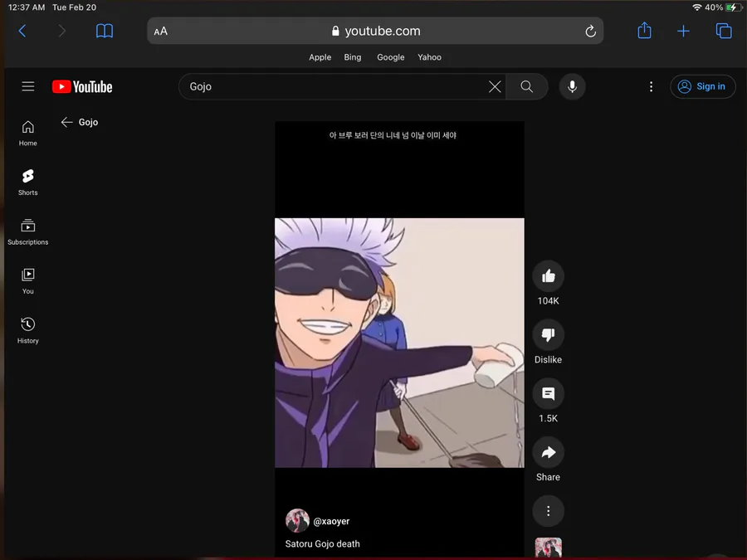This screenshot has width=747, height=560.
Task: Open the comments with 1.5K icon
Action: click(x=548, y=394)
